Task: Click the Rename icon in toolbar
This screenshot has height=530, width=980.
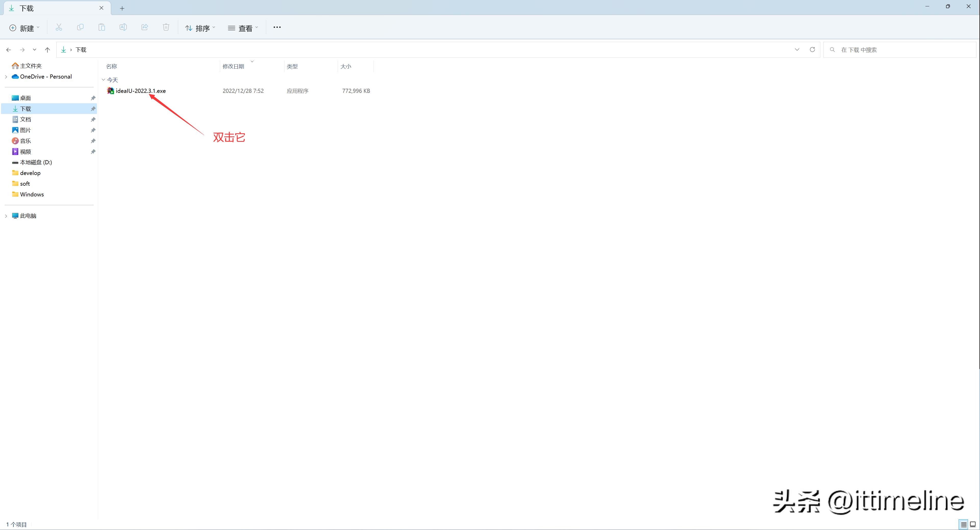Action: coord(123,27)
